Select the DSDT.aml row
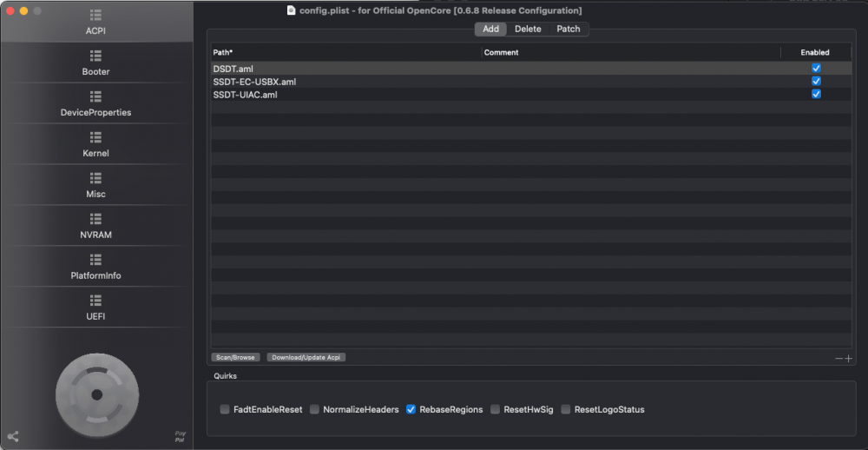Viewport: 868px width, 450px height. 531,69
